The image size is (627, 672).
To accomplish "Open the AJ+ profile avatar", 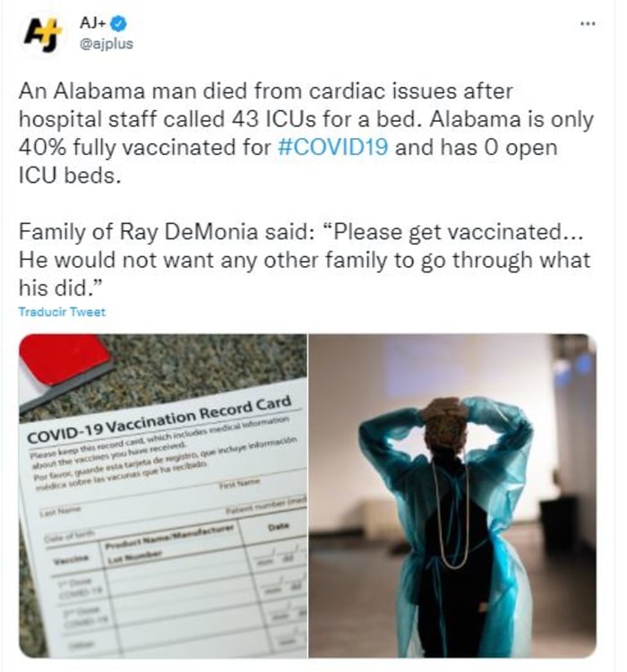I will click(39, 33).
